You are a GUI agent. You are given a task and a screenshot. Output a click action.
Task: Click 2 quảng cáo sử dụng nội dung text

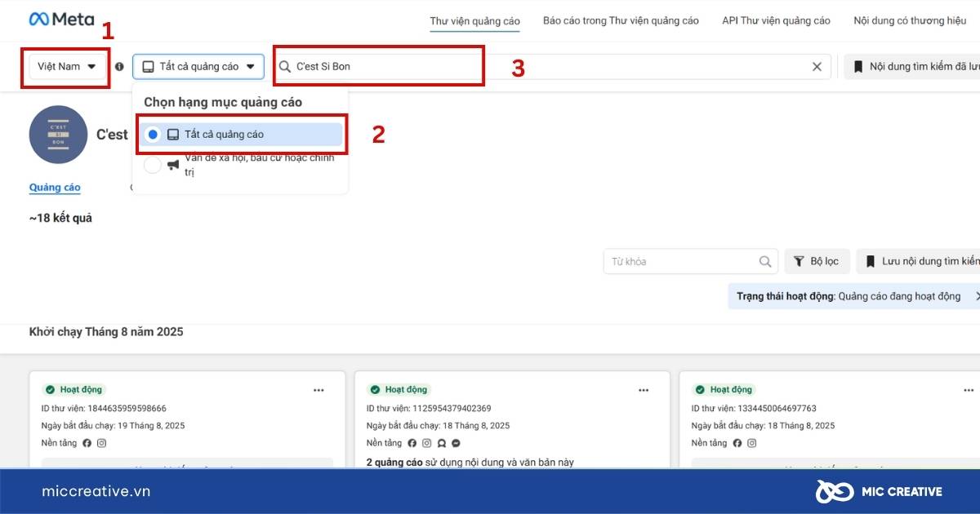click(x=470, y=462)
